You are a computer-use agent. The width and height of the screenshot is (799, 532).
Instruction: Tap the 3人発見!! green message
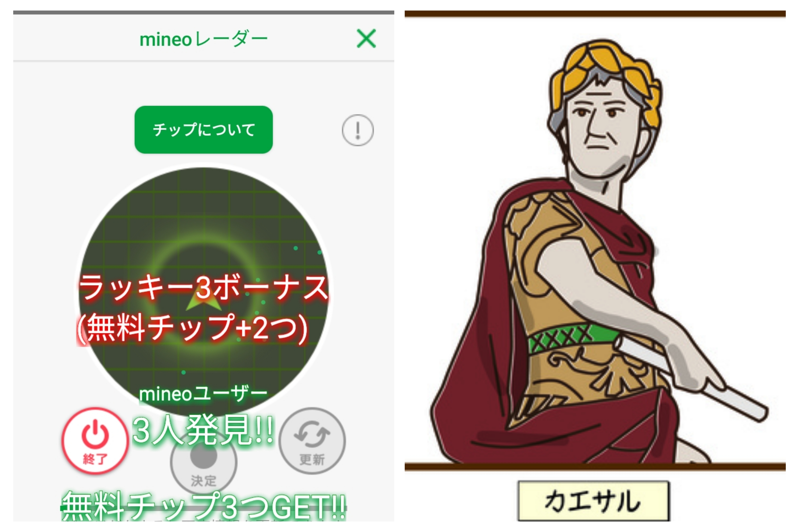click(203, 430)
